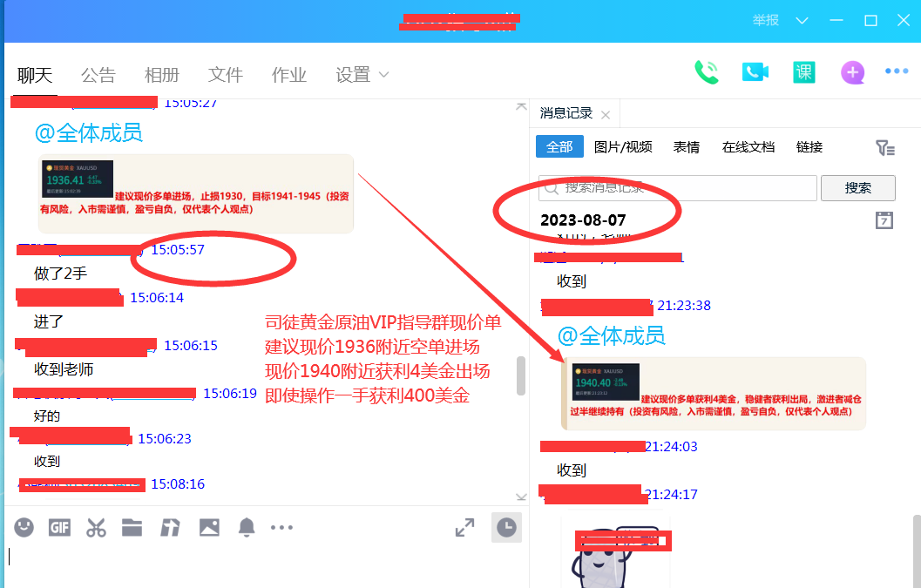Image resolution: width=921 pixels, height=588 pixels.
Task: Maximize the chat window
Action: 870,21
